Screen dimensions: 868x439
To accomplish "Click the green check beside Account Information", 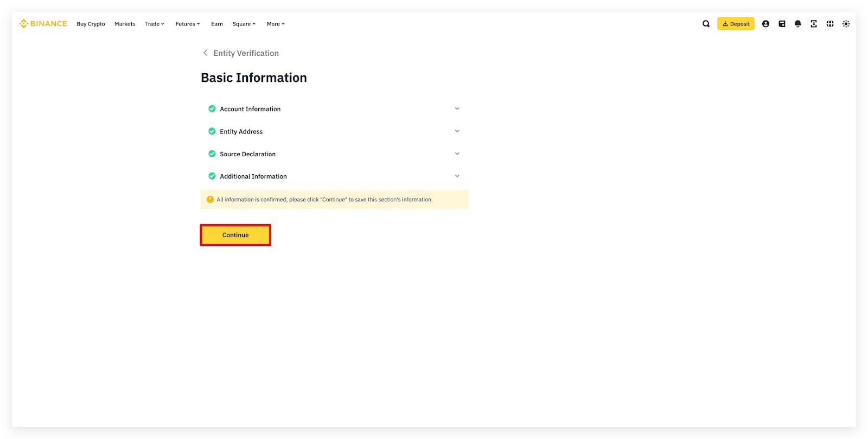I will [x=212, y=109].
